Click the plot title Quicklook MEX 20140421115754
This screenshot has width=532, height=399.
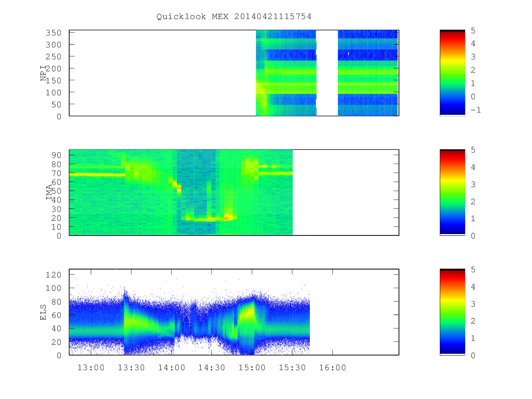point(234,16)
